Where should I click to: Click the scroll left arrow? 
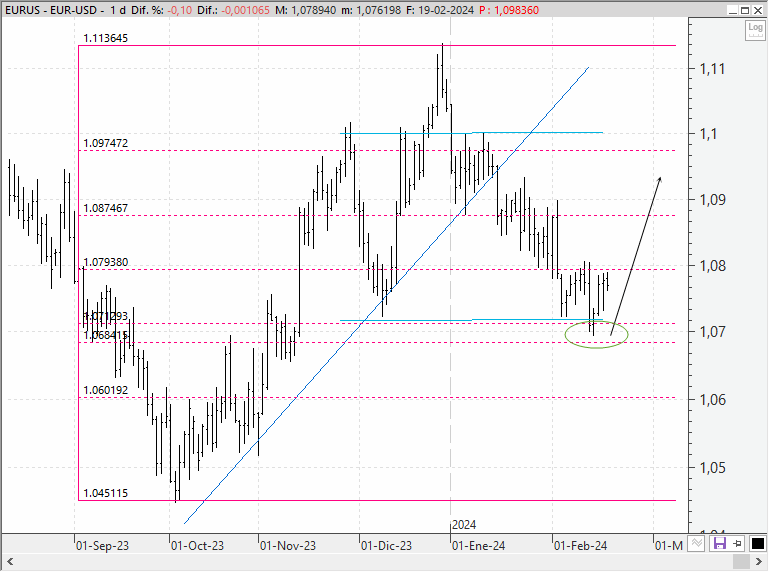pos(10,561)
